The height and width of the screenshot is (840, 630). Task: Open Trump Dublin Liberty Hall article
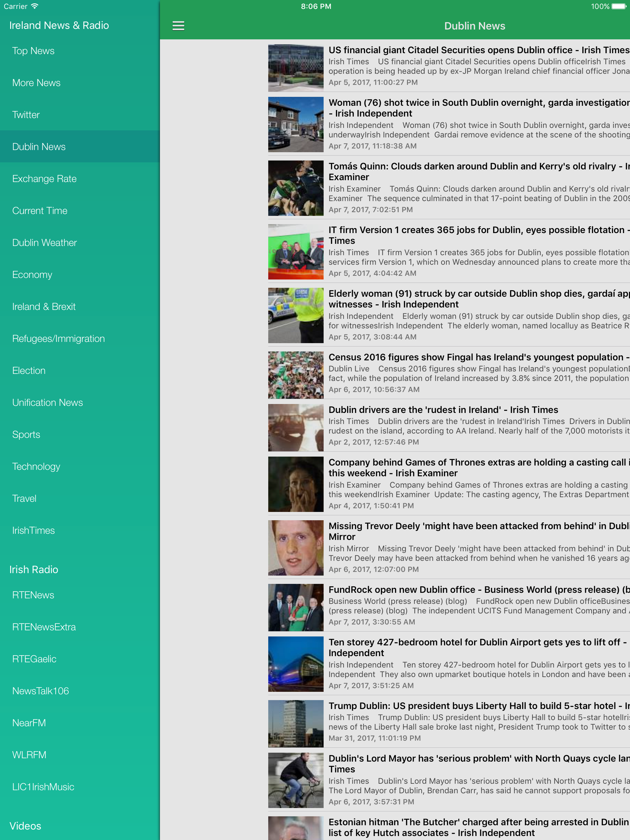tap(449, 722)
